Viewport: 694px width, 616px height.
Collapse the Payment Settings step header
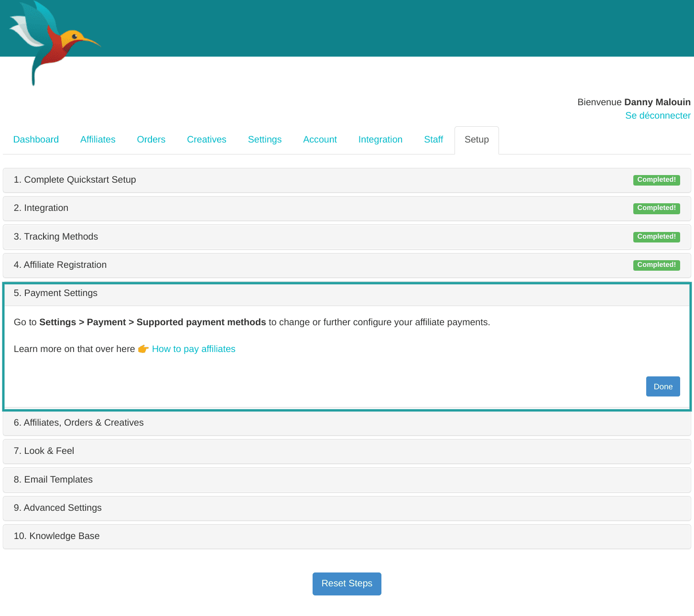click(55, 293)
